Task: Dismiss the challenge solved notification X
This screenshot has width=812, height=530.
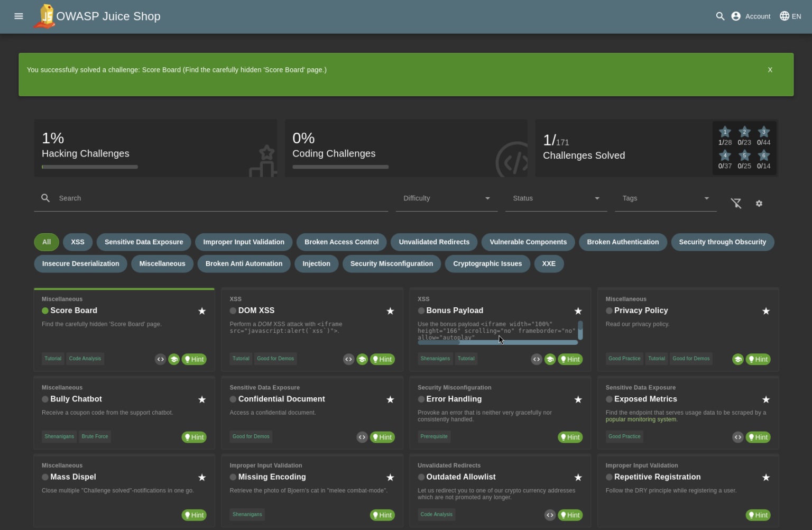Action: click(x=770, y=70)
